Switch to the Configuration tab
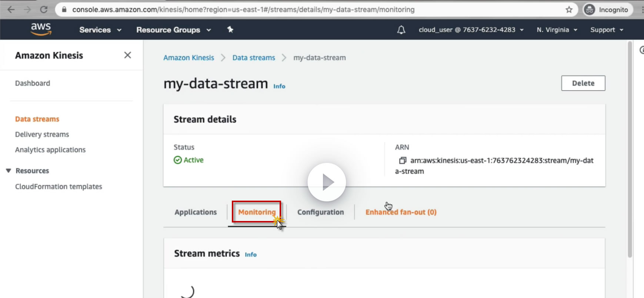Image resolution: width=644 pixels, height=298 pixels. pos(320,212)
